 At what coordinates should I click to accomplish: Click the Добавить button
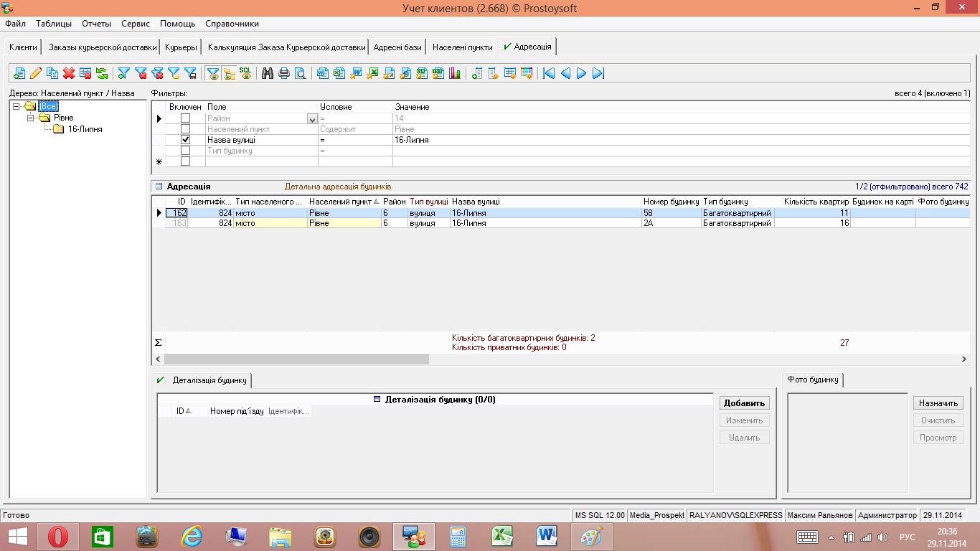click(x=745, y=403)
